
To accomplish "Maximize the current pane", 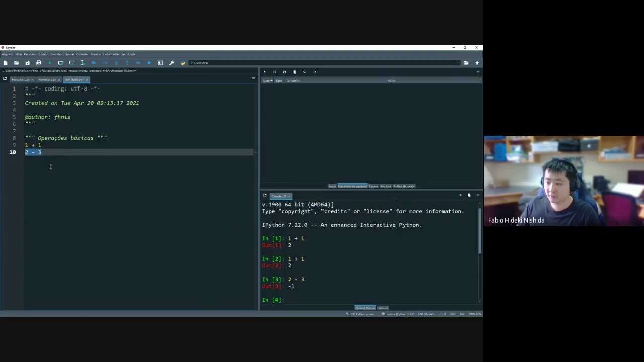I will pos(160,63).
